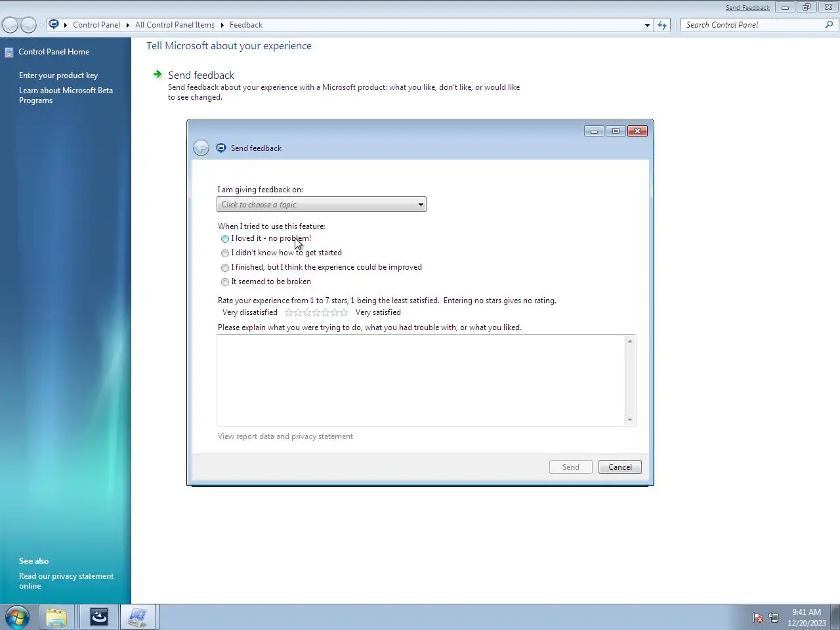Click the feedback text box scroll up arrow
The image size is (840, 630).
[630, 341]
